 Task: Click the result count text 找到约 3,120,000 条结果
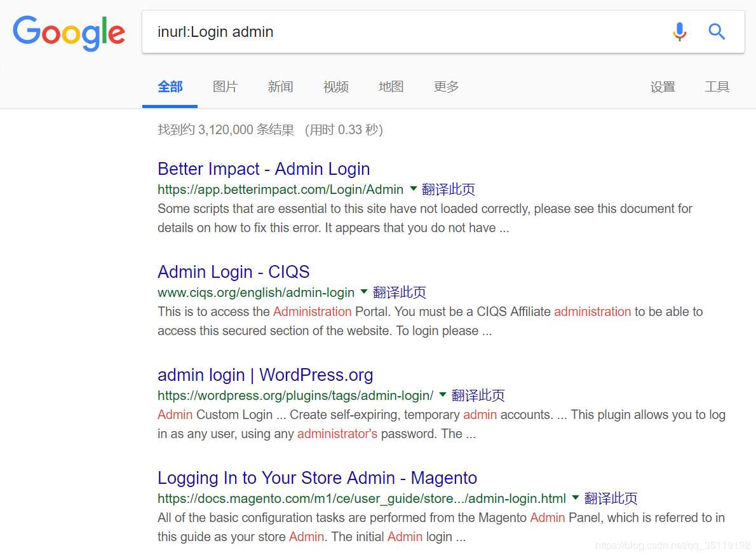pos(226,129)
